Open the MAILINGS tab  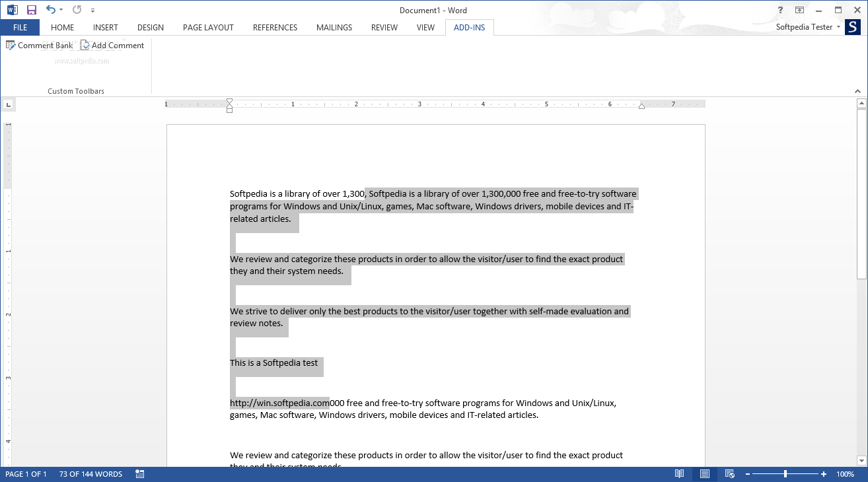(334, 27)
